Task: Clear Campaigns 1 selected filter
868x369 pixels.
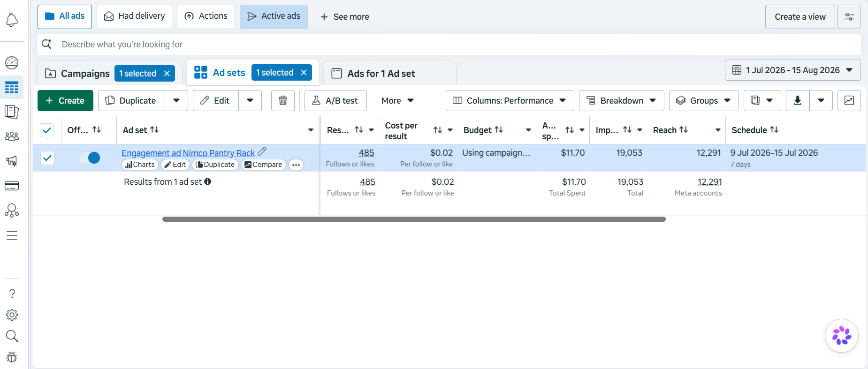Action: [x=167, y=74]
